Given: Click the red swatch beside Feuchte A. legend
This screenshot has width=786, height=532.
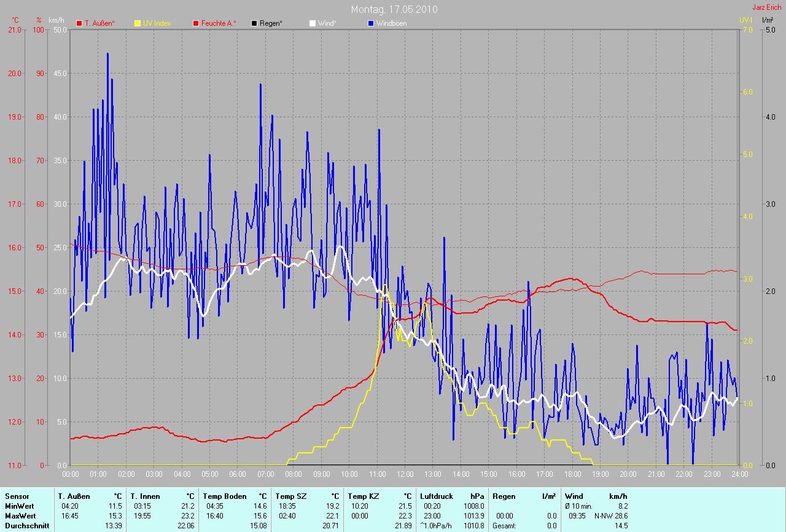Looking at the screenshot, I should point(195,23).
